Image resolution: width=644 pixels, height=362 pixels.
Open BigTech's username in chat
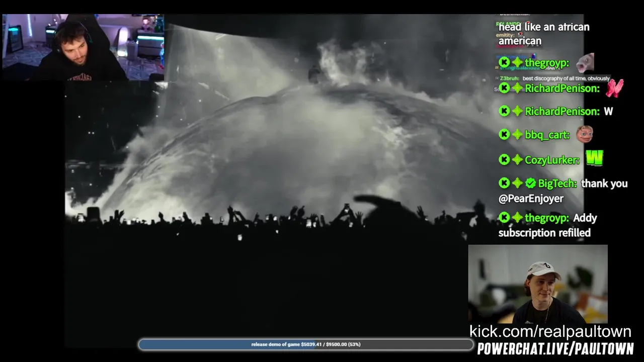558,184
